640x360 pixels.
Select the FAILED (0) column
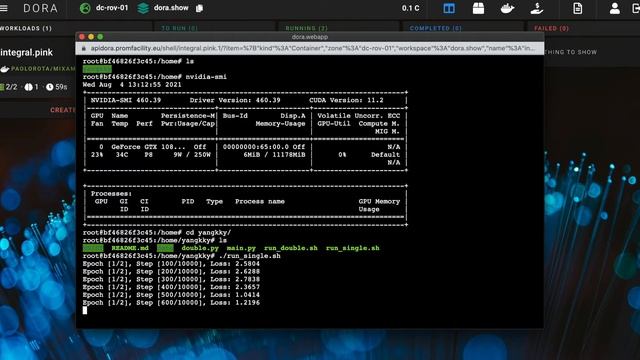pos(551,28)
